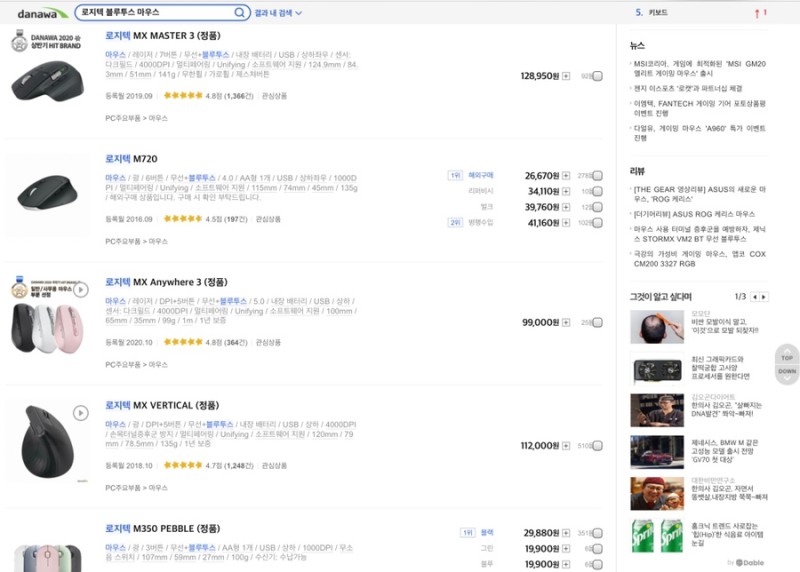Expand plus icon next to 112,000원
The width and height of the screenshot is (800, 572).
pyautogui.click(x=566, y=446)
